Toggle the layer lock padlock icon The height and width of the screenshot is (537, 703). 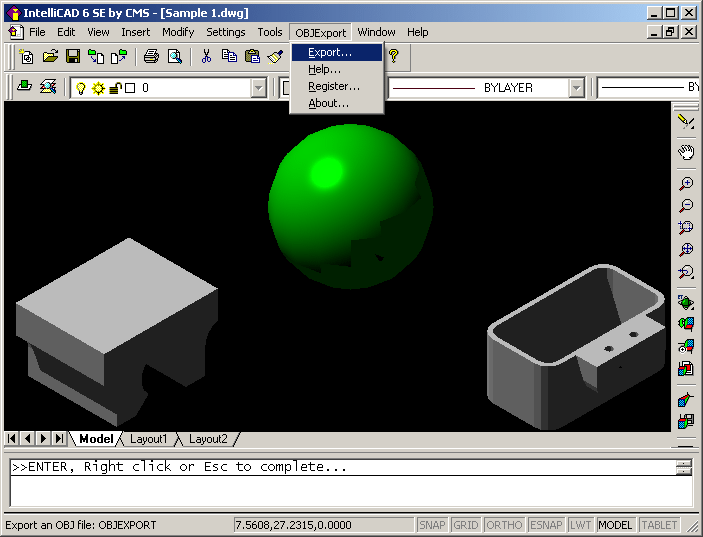click(116, 88)
